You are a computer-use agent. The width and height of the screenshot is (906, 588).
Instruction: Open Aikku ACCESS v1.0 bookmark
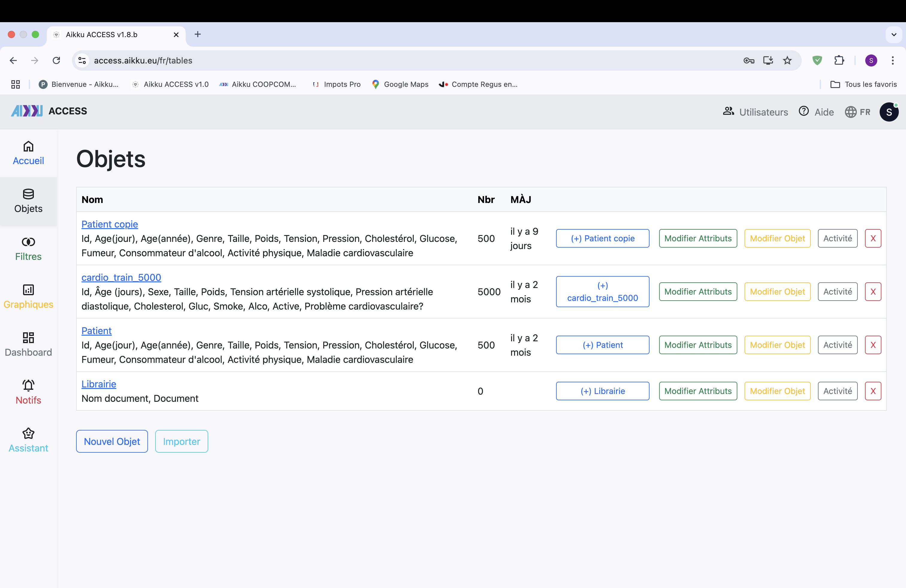pos(170,84)
